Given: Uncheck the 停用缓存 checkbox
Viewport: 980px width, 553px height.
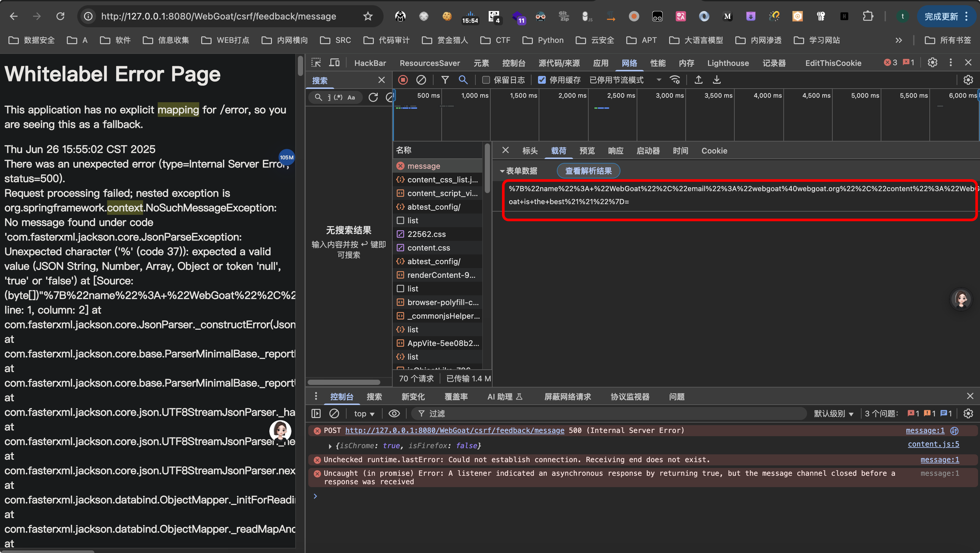Looking at the screenshot, I should click(542, 80).
